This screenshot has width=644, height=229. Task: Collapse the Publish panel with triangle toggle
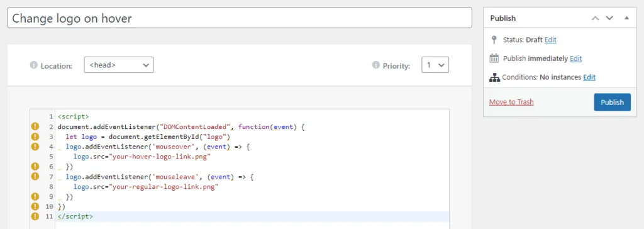point(626,18)
